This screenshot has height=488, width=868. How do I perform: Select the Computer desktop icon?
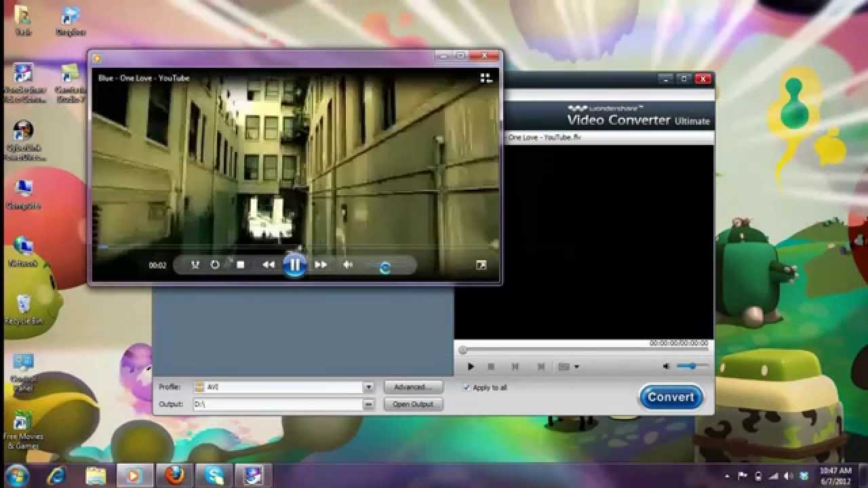[24, 194]
